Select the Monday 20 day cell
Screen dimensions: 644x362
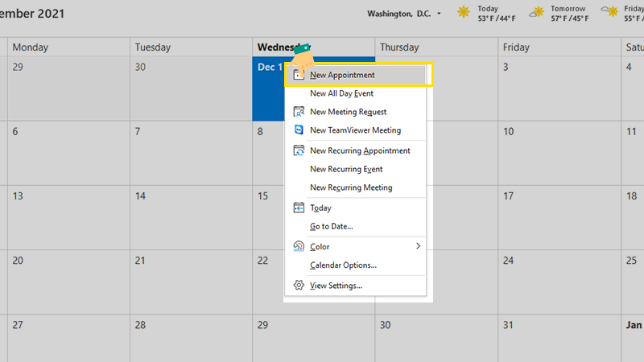click(68, 282)
